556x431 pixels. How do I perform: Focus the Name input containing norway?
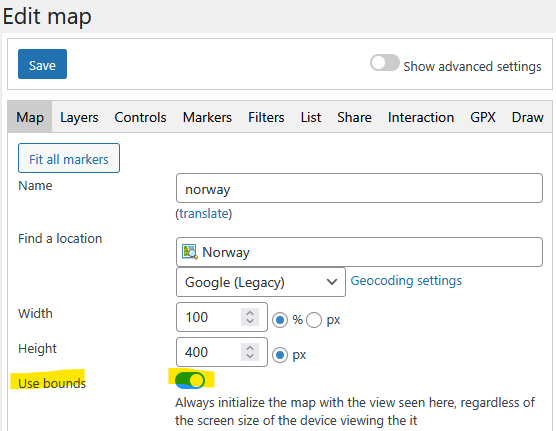pos(359,188)
